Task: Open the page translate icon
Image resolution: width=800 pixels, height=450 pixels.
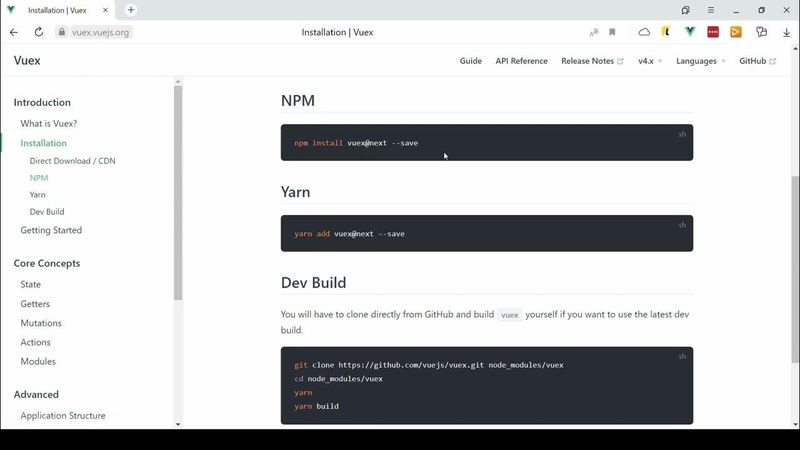Action: 593,32
